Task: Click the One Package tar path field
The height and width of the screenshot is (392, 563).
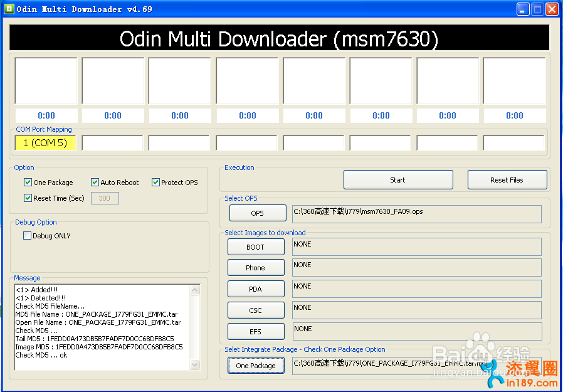Action: click(416, 366)
